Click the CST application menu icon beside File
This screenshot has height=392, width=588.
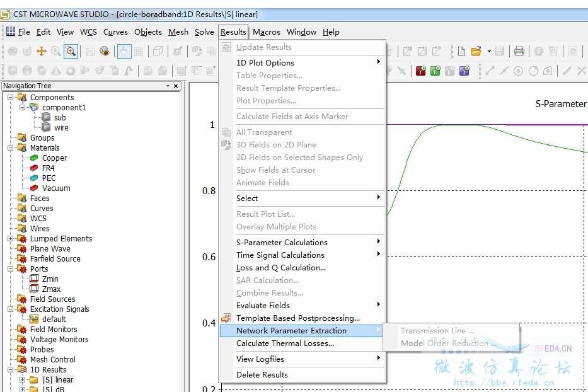click(11, 32)
